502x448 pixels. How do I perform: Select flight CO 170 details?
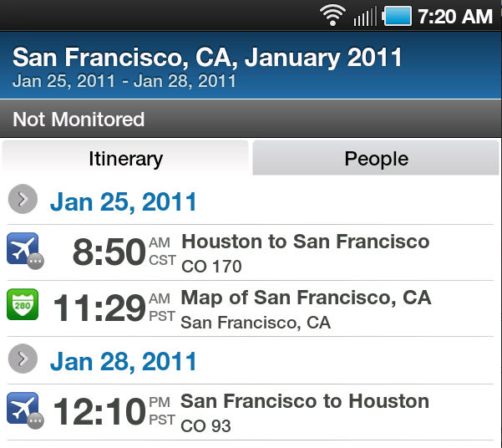pyautogui.click(x=211, y=267)
